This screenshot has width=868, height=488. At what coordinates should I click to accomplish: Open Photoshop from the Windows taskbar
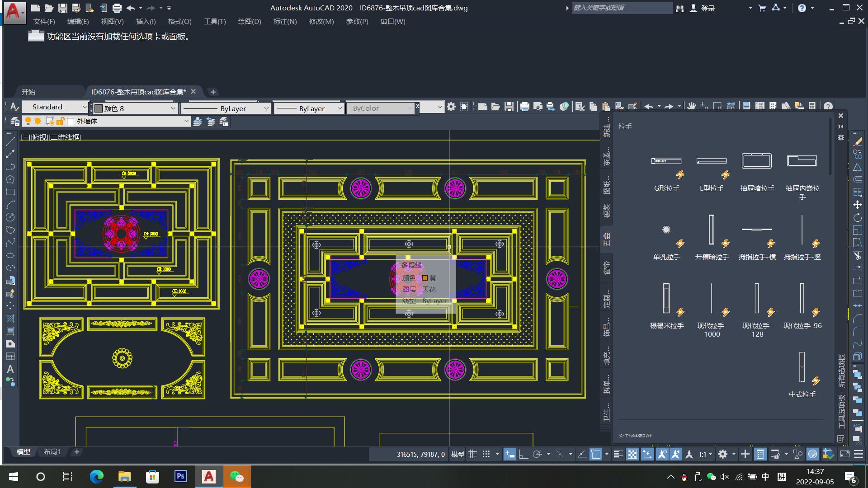coord(180,476)
